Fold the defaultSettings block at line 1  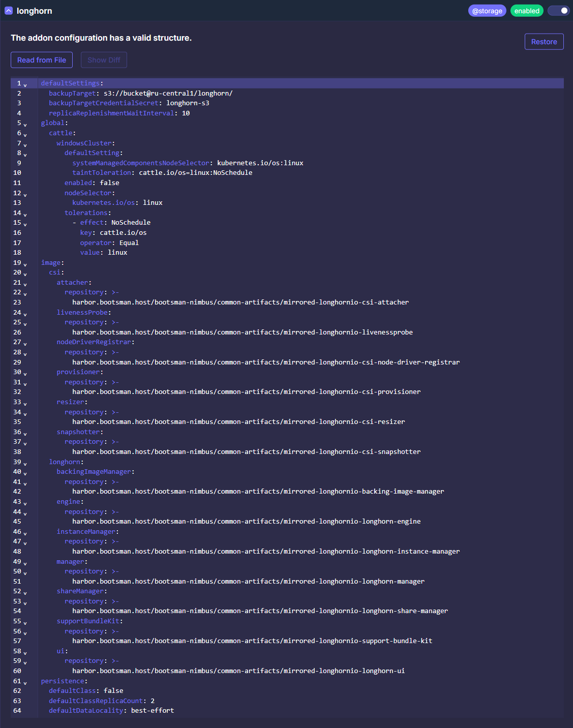pos(25,85)
